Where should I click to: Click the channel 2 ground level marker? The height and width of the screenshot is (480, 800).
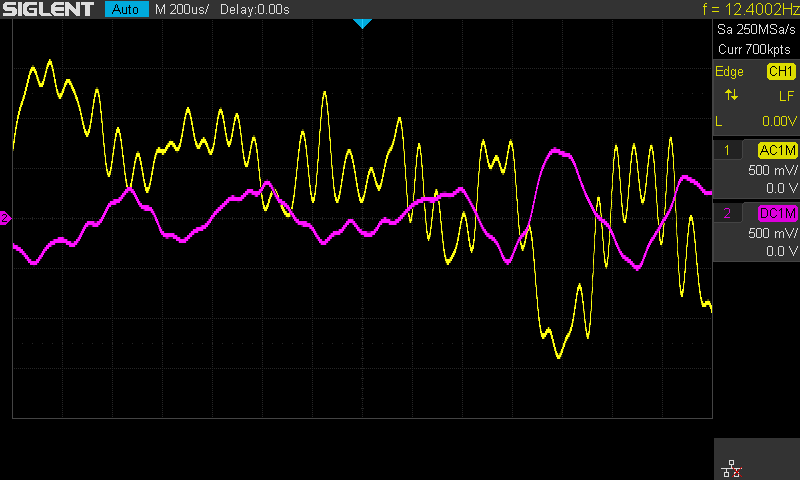tap(5, 218)
